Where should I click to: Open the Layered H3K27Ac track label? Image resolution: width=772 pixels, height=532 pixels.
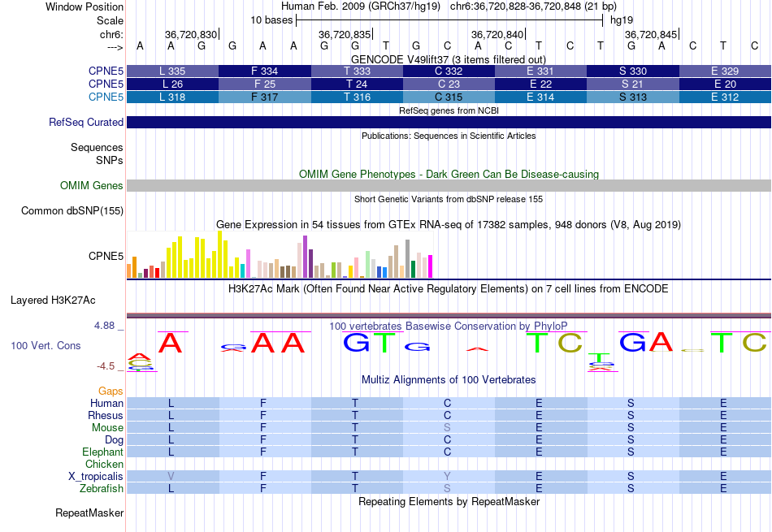(x=53, y=301)
